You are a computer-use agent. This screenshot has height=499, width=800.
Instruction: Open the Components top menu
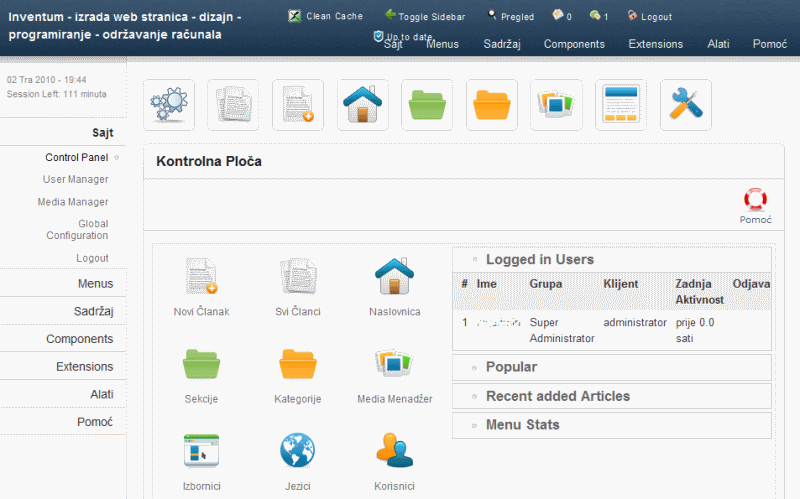574,44
